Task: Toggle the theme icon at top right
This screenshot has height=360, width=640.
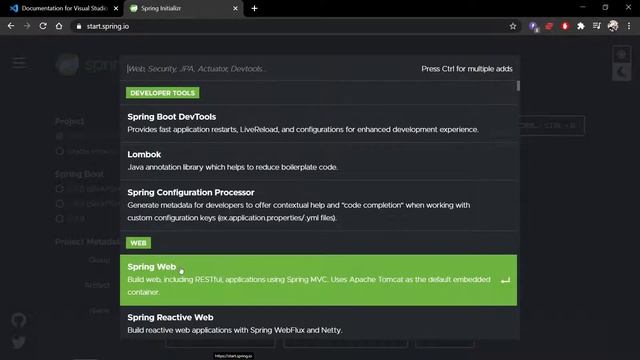Action: point(621,54)
